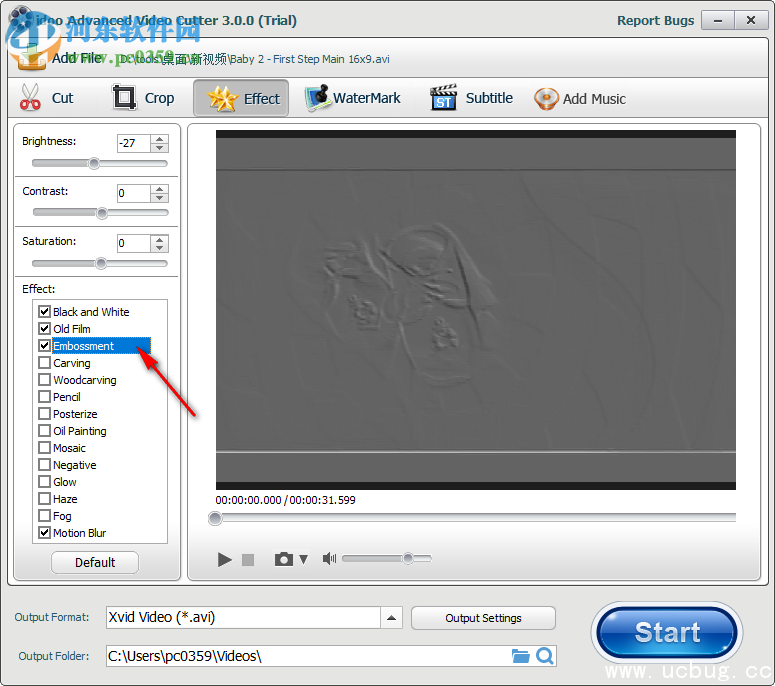Uncheck the Black and White effect
The image size is (775, 686).
44,312
